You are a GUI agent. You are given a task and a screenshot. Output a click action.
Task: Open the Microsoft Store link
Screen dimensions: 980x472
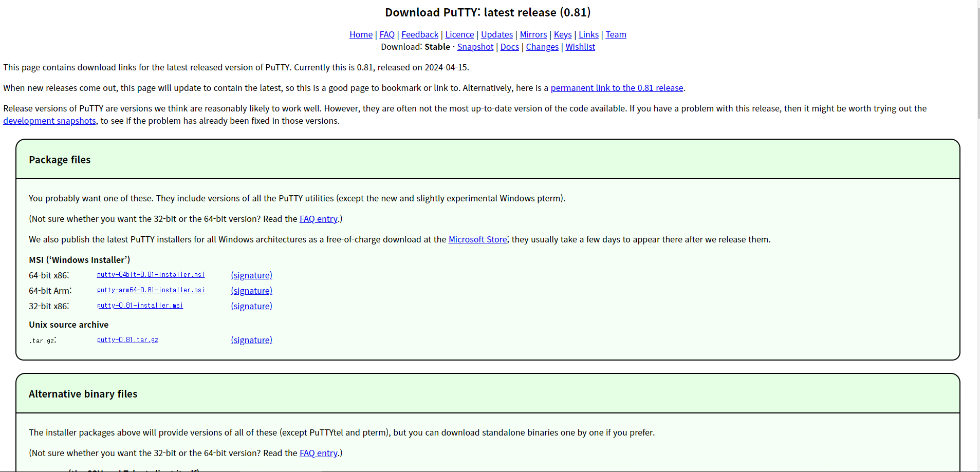478,239
